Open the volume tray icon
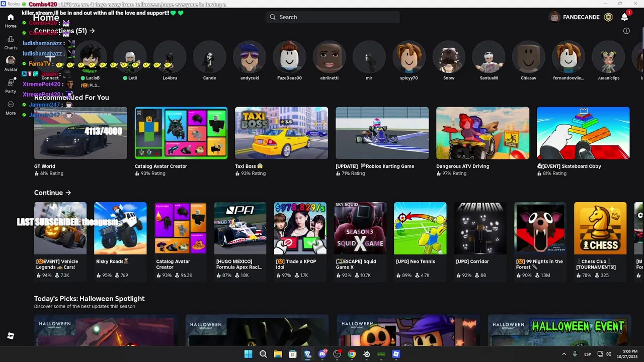Screen dimensions: 644x362 point(609,354)
